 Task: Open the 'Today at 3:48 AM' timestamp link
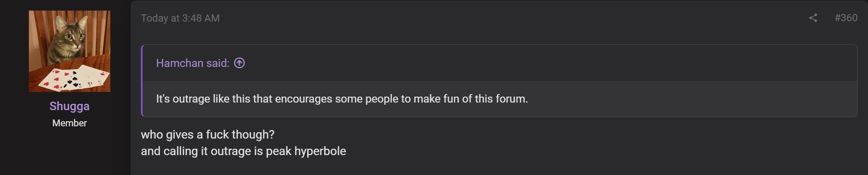click(180, 18)
